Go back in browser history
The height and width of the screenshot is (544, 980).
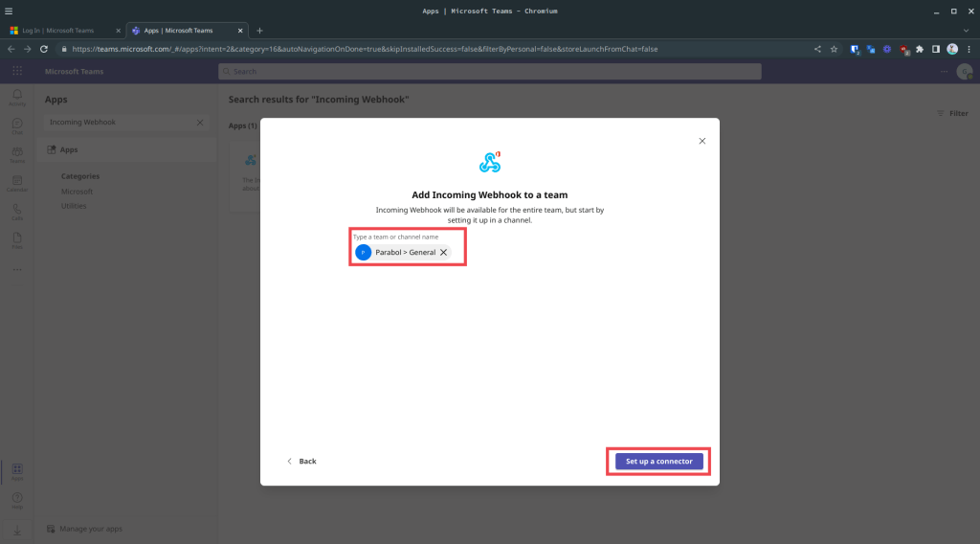[x=11, y=49]
